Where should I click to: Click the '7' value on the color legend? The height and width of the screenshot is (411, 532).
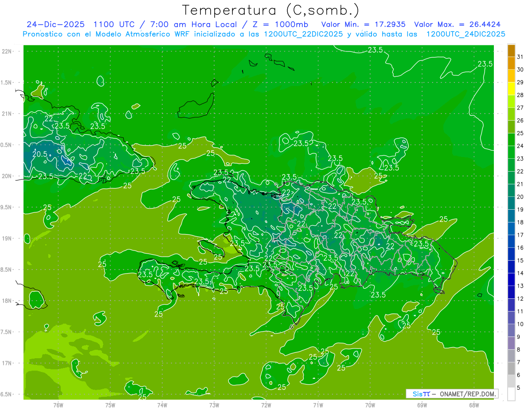point(518,362)
